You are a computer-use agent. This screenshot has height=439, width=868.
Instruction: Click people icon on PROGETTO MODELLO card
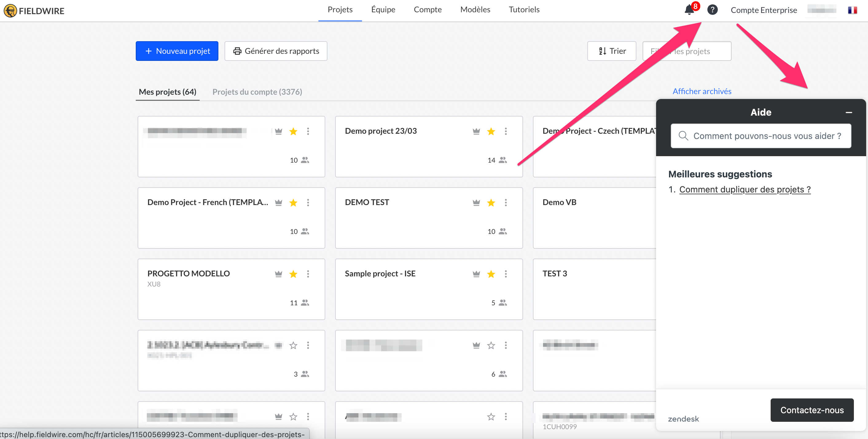click(305, 303)
